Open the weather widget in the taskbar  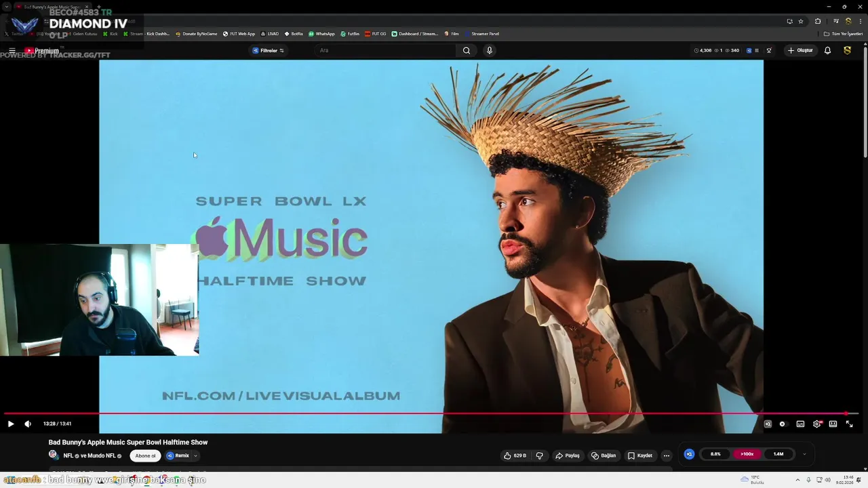(753, 479)
